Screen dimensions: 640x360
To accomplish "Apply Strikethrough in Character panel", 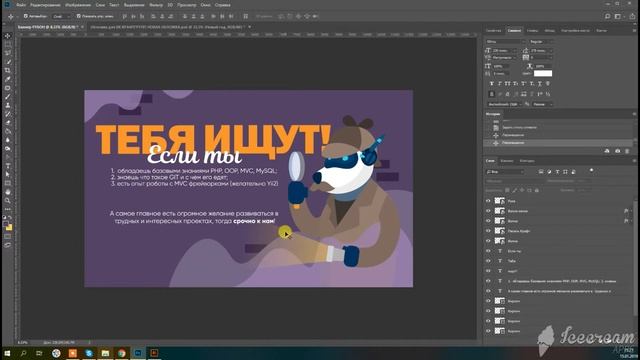I will tap(548, 84).
